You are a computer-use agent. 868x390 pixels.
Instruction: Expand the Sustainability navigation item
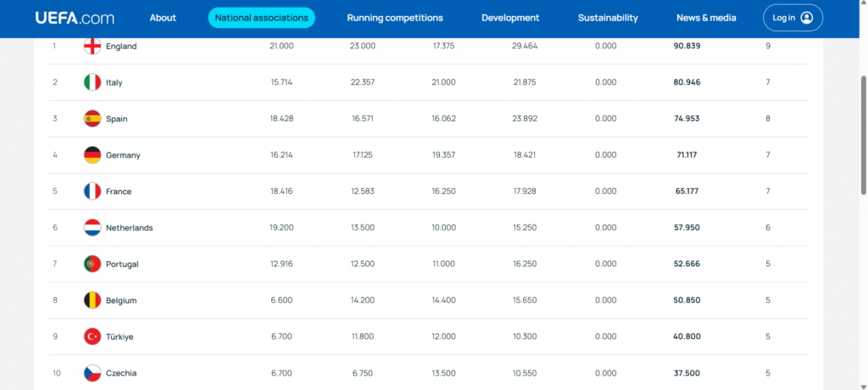608,18
